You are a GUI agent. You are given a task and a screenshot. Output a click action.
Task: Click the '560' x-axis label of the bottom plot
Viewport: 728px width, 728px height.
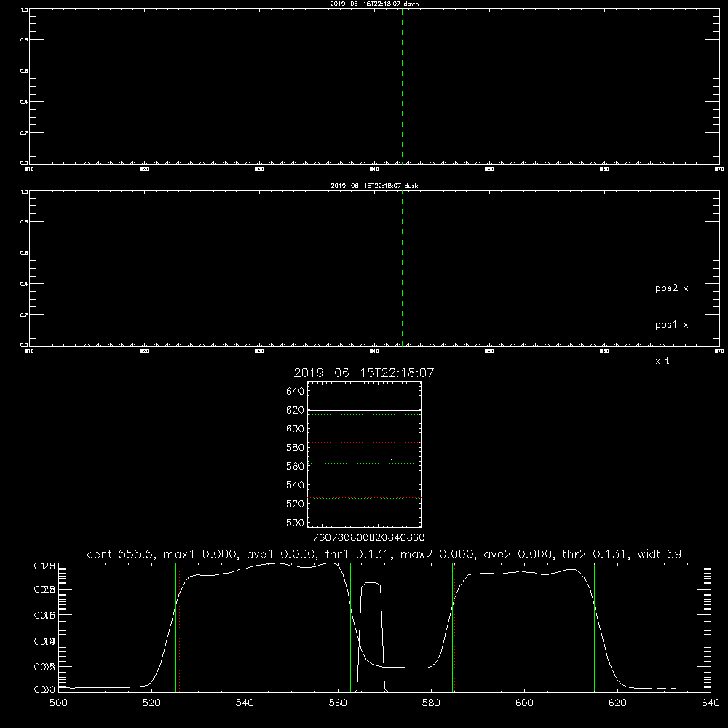coord(338,703)
